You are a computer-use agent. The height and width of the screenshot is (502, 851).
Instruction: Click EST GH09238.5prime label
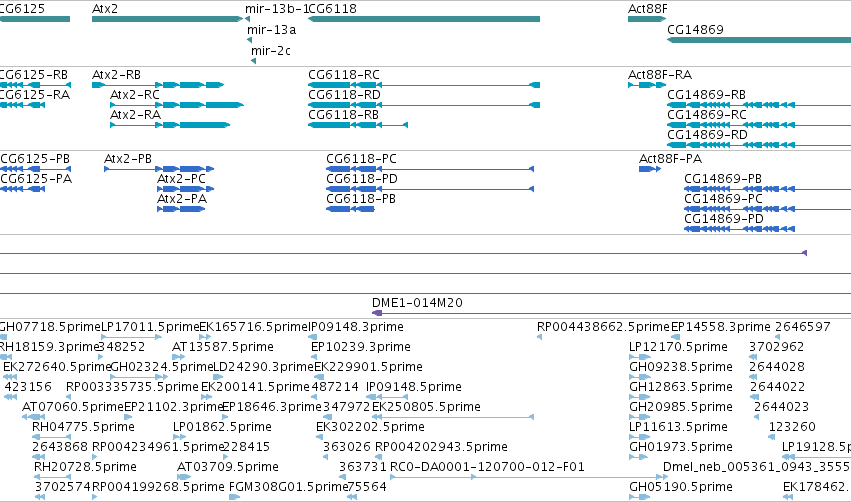pos(681,367)
